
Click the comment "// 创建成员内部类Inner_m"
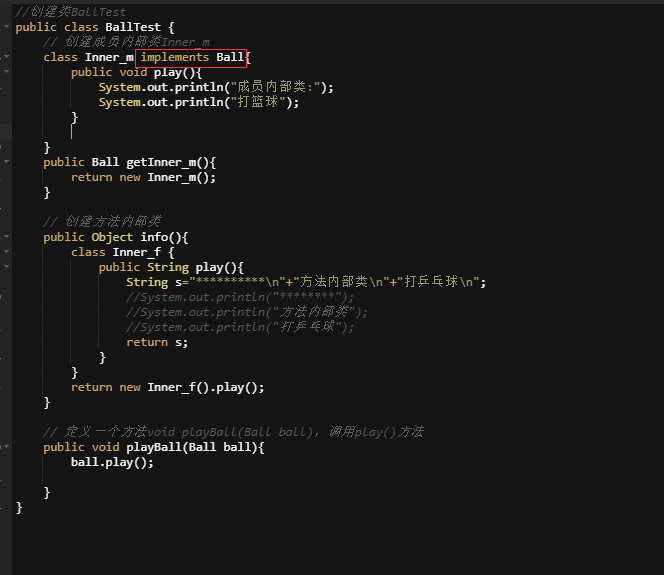pos(126,42)
